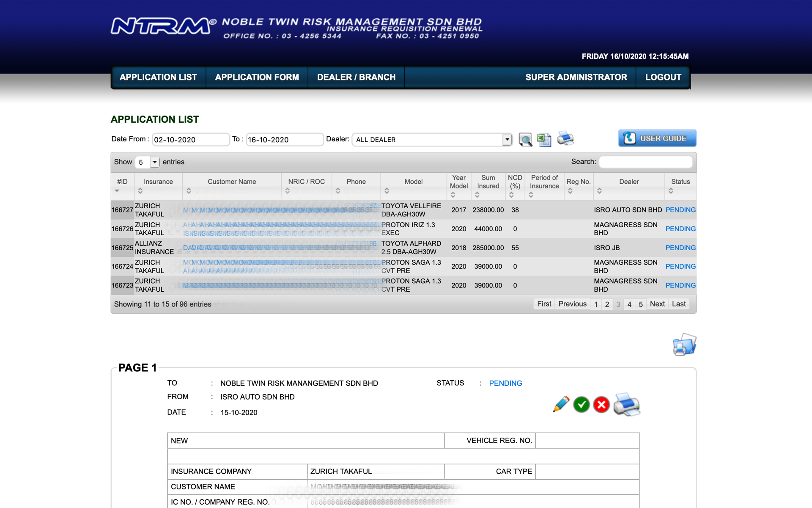
Task: Open the SUPER ADMINISTRATOR menu
Action: 576,77
